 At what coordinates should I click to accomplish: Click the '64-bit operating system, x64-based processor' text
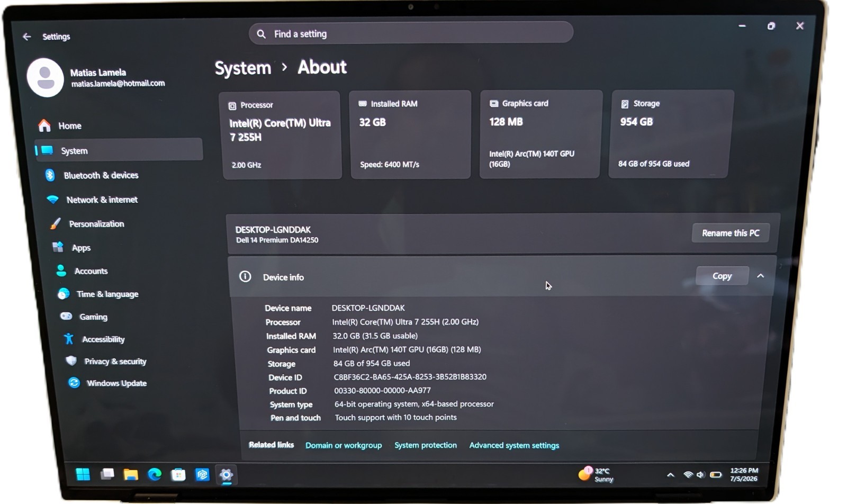[414, 404]
